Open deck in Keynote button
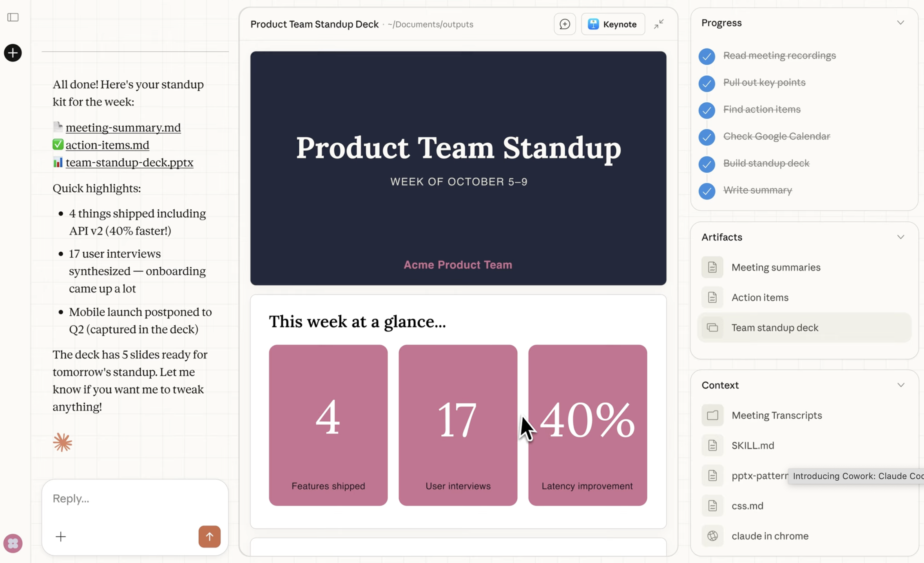 click(x=613, y=24)
